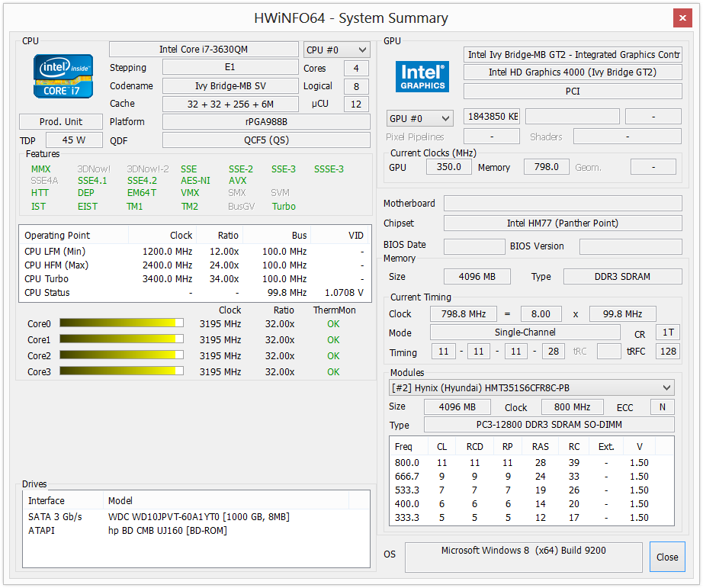Click the Intel HM77 (Panther Point) chipset field
The height and width of the screenshot is (588, 703).
[x=563, y=223]
